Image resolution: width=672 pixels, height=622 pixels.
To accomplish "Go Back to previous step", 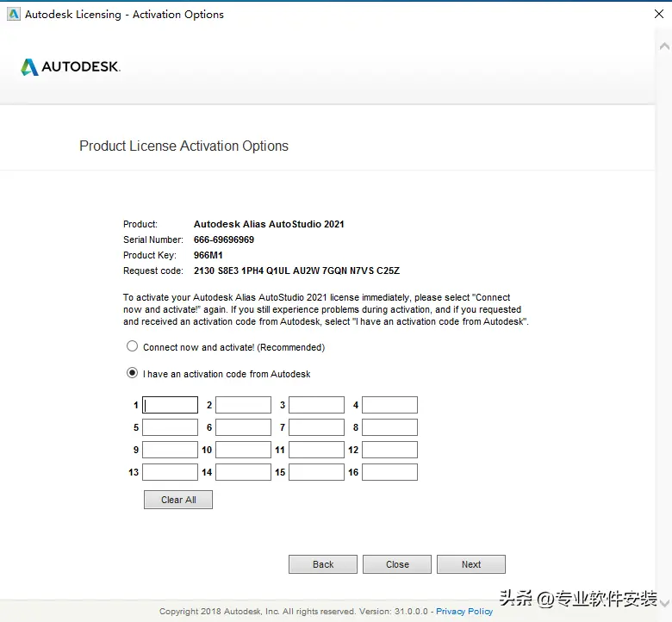I will 323,564.
